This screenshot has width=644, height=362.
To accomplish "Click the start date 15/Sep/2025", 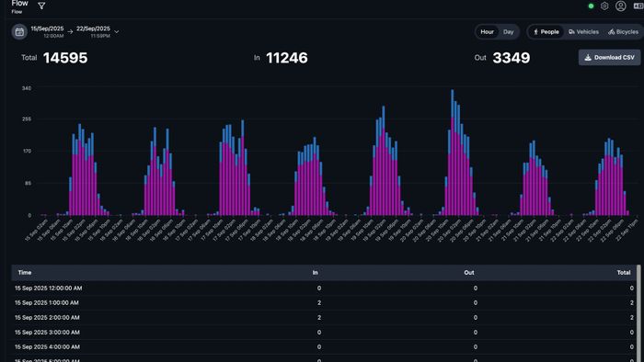I will [x=47, y=28].
